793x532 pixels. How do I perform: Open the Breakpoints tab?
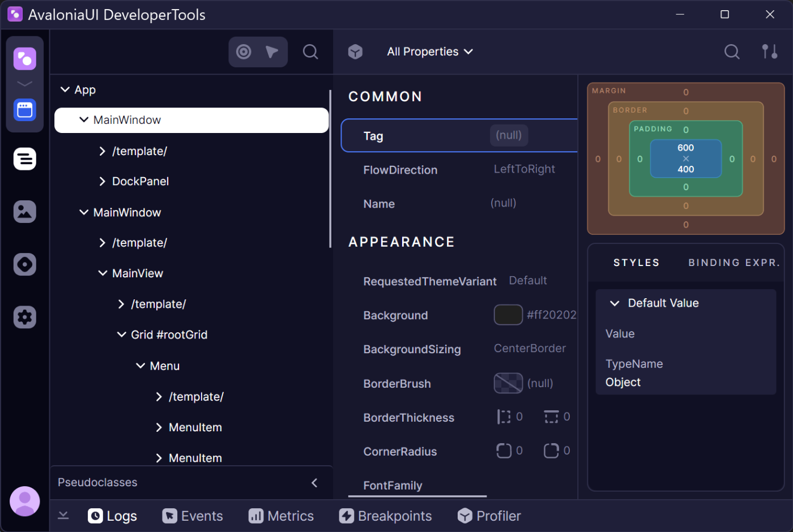coord(385,516)
